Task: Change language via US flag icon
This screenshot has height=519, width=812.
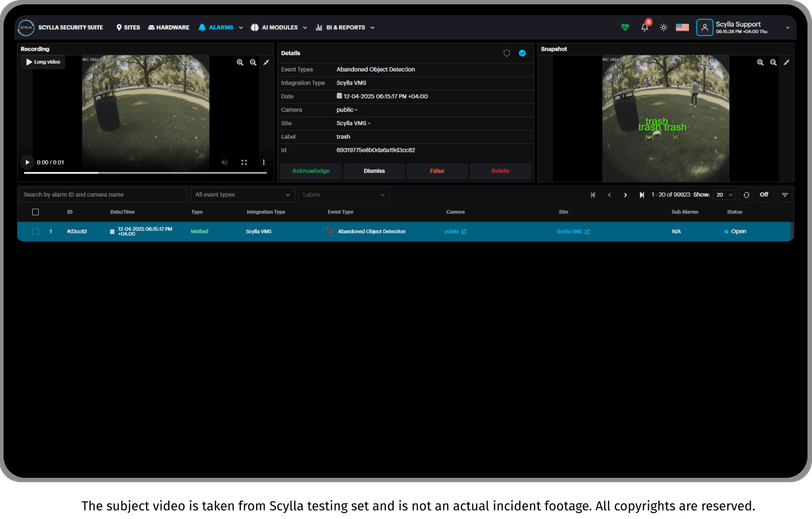Action: [682, 27]
